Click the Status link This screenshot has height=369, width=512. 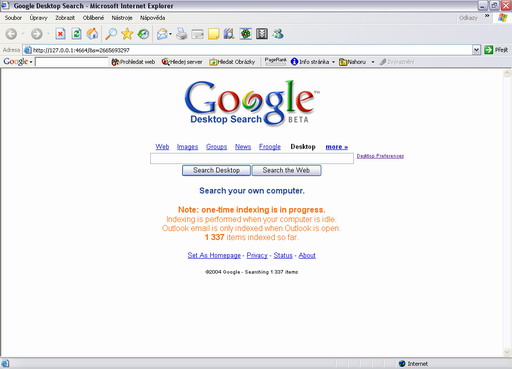(x=283, y=255)
